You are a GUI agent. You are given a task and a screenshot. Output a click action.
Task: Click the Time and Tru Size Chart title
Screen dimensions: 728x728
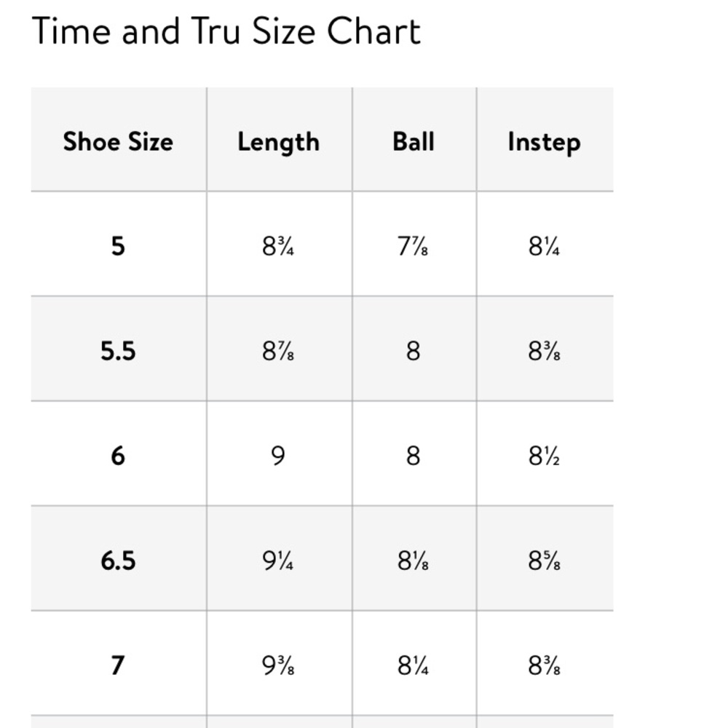[226, 31]
